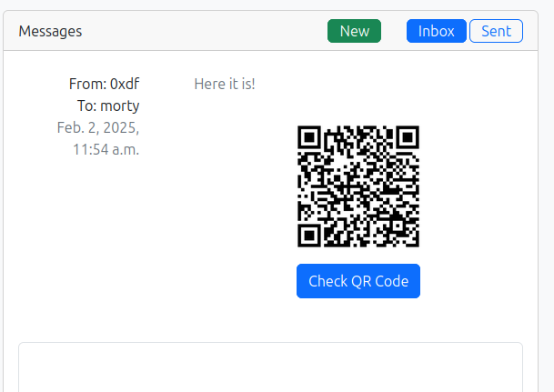Click the 'From:' label

pyautogui.click(x=87, y=85)
